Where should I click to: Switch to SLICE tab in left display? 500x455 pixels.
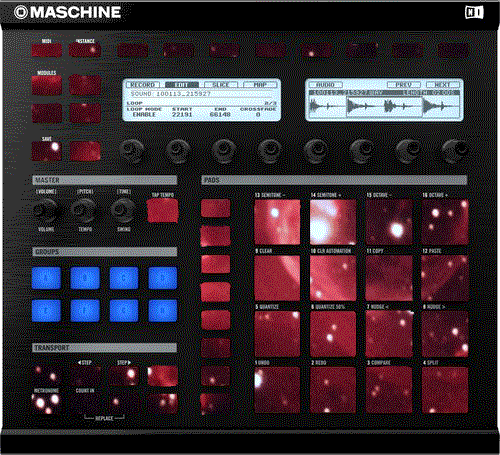point(221,85)
